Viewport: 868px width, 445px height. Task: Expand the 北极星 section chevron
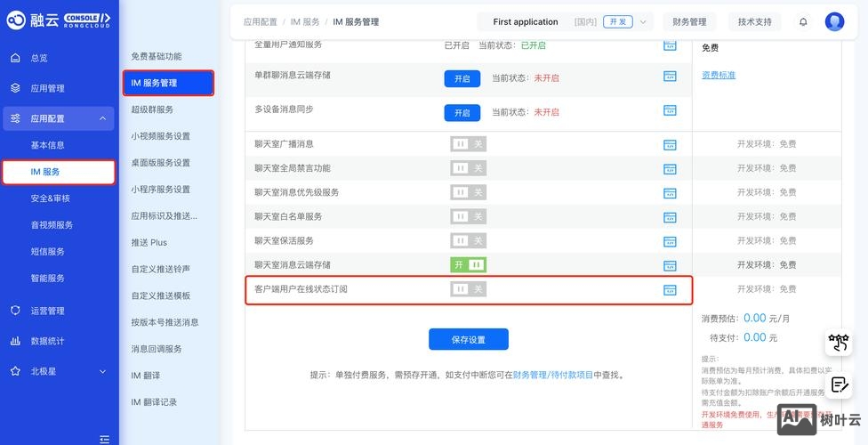pos(102,371)
